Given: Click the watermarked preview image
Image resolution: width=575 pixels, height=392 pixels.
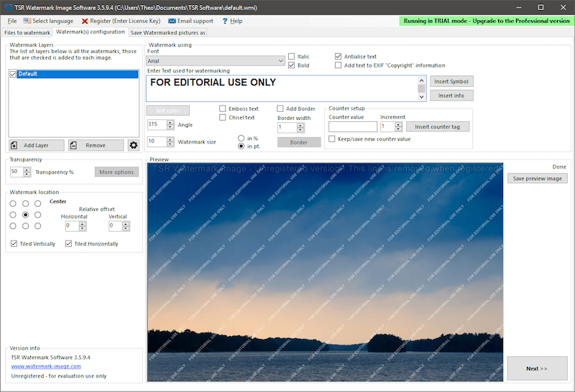Looking at the screenshot, I should click(x=326, y=272).
